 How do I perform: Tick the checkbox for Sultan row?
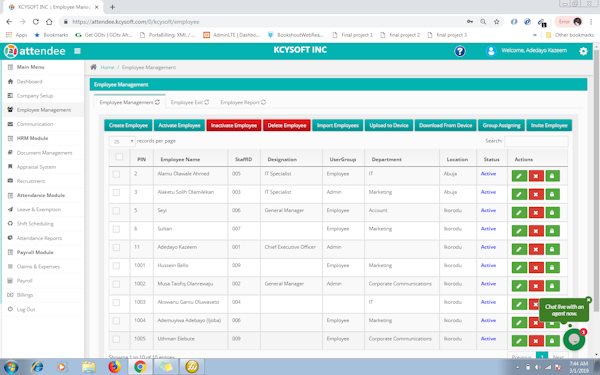tap(116, 229)
